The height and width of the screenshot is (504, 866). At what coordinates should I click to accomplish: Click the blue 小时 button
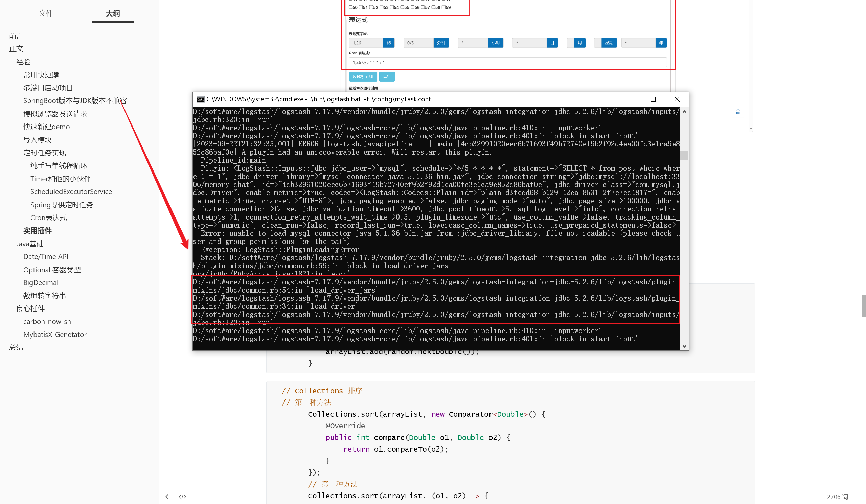496,43
